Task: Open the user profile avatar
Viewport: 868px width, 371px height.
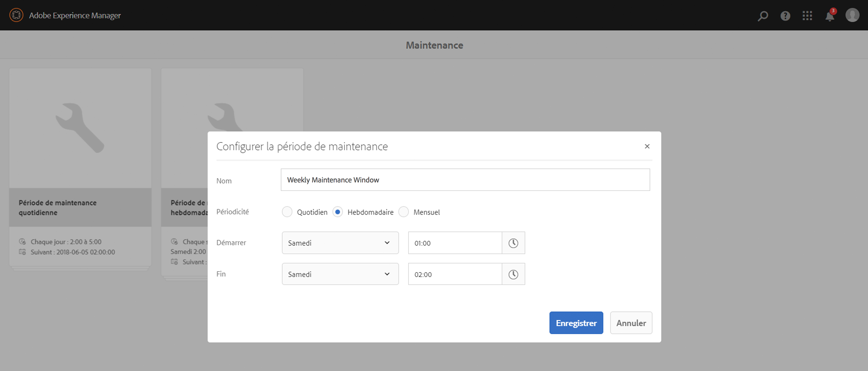Action: [x=852, y=15]
